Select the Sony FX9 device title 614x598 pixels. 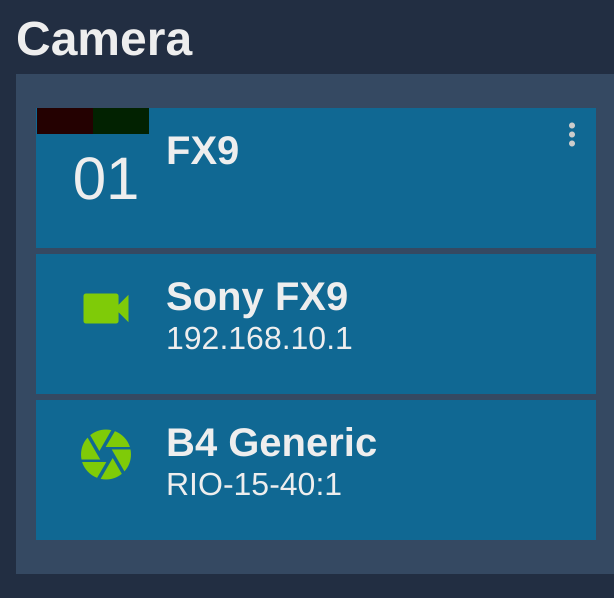tap(257, 297)
